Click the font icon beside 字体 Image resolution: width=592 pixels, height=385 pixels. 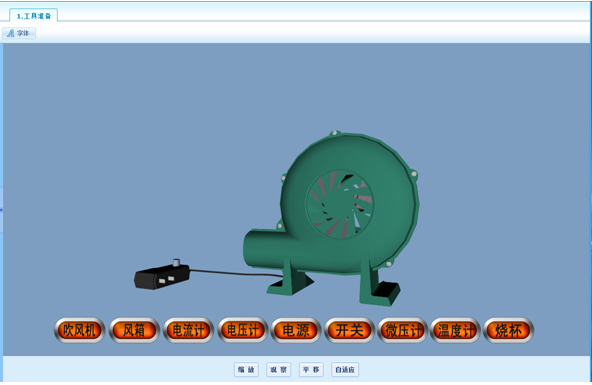[x=10, y=33]
